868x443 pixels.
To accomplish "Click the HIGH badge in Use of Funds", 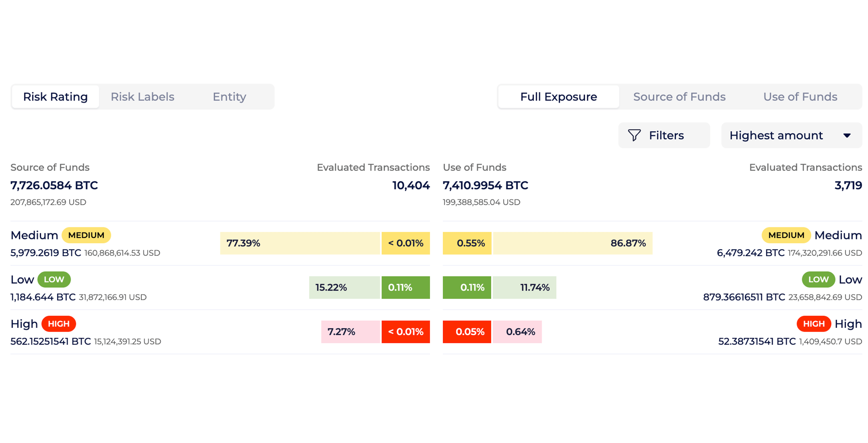I will [x=813, y=324].
